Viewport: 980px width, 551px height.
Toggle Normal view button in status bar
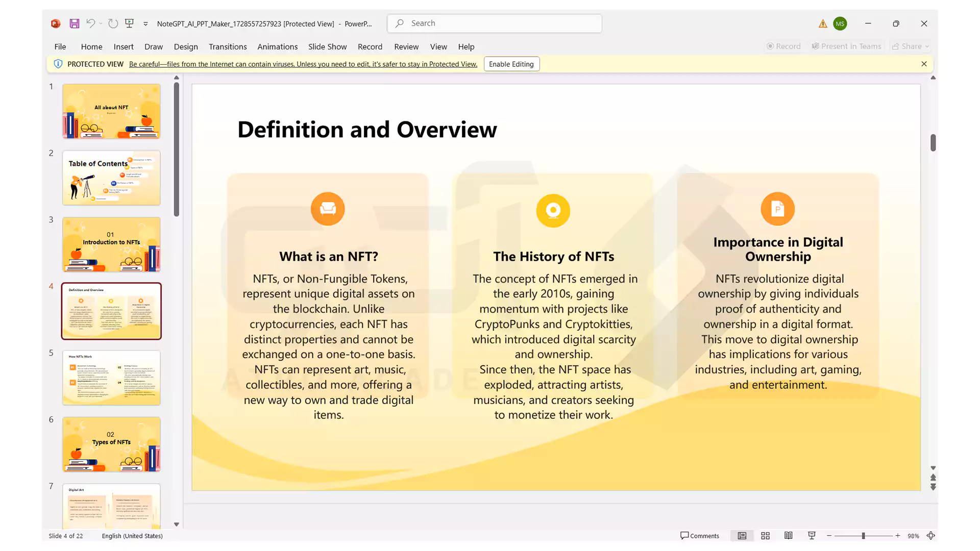[x=742, y=536]
